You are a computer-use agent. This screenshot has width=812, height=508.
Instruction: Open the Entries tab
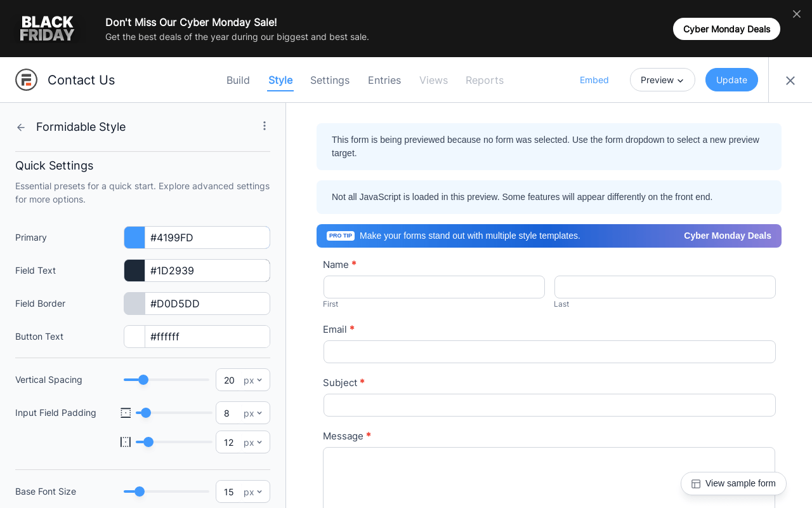click(x=384, y=80)
